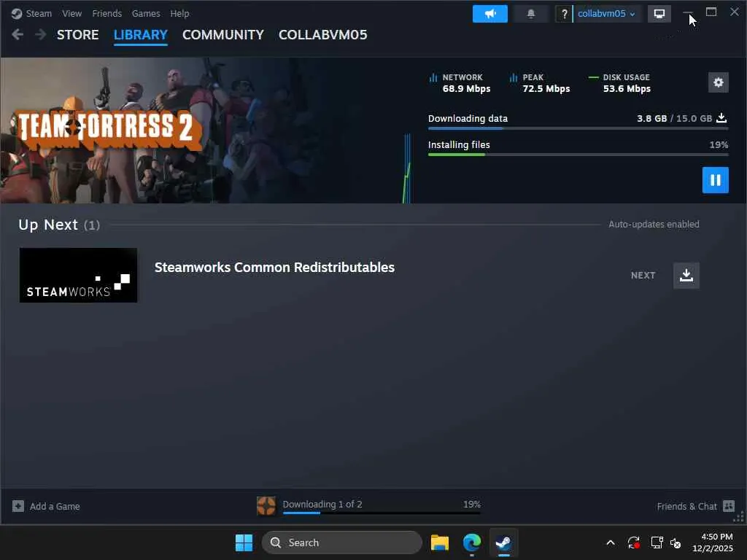Click the Team Fortress 2 icon in the bottom bar
Image resolution: width=747 pixels, height=560 pixels.
tap(266, 506)
